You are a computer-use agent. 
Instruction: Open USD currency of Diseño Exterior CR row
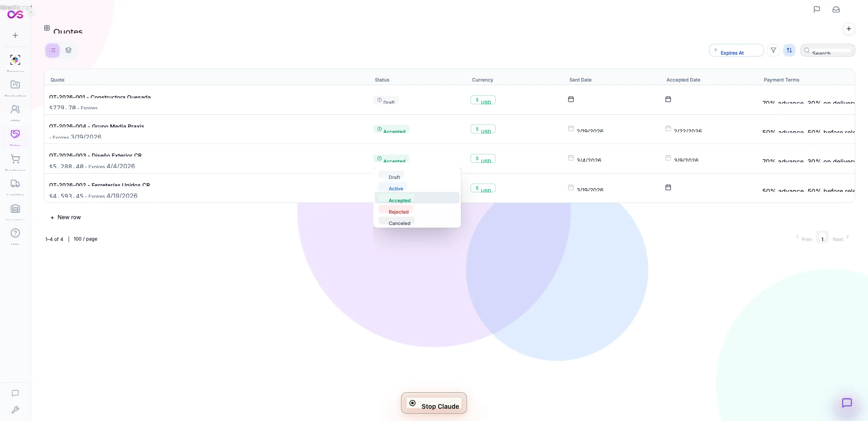483,159
